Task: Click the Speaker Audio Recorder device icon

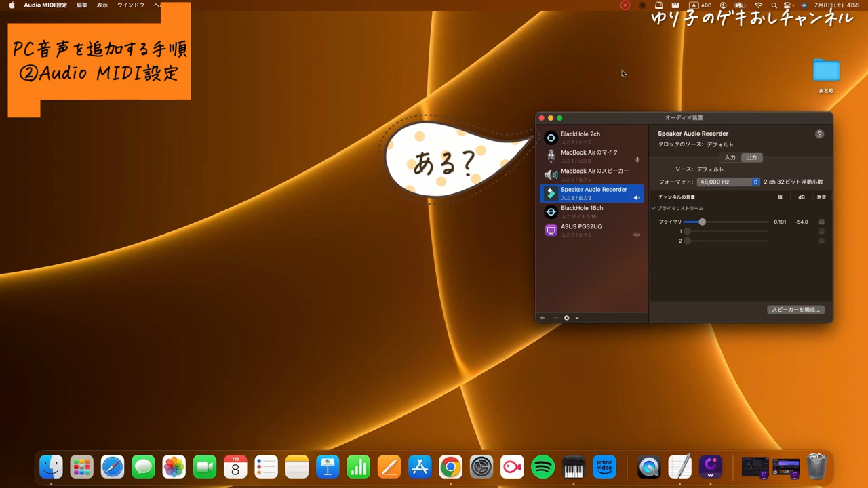Action: (551, 193)
